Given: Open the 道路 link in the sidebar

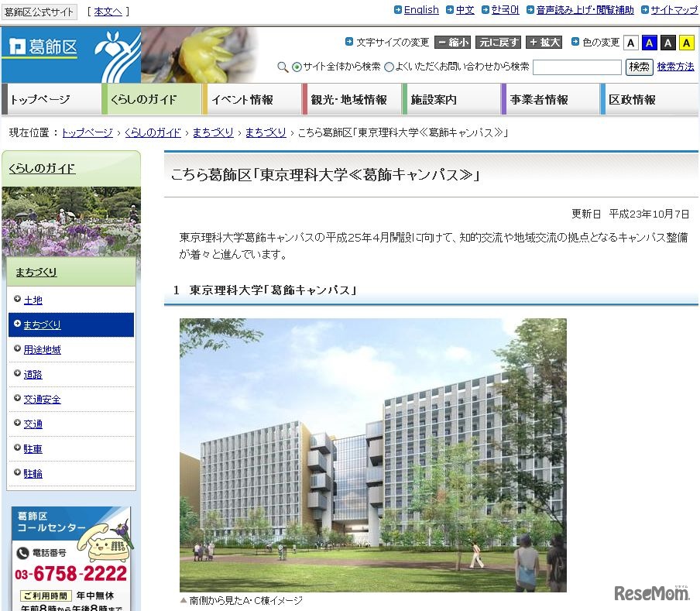Looking at the screenshot, I should coord(35,374).
